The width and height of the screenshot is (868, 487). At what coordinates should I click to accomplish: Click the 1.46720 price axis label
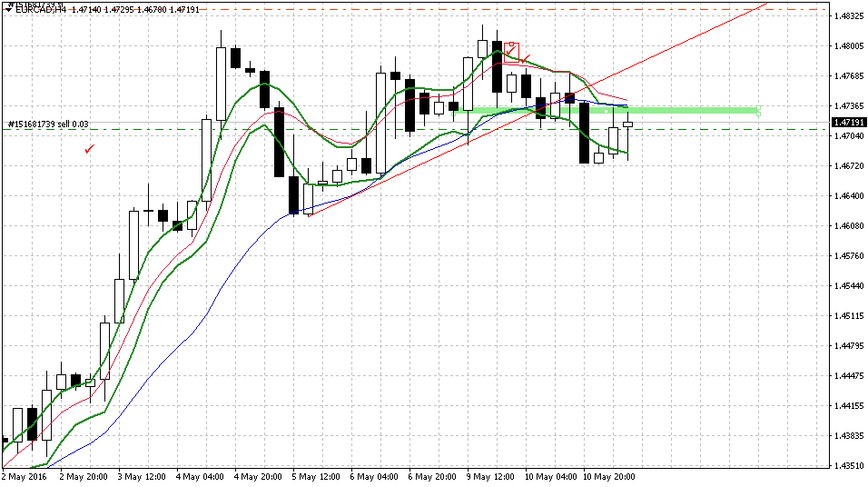click(x=848, y=165)
